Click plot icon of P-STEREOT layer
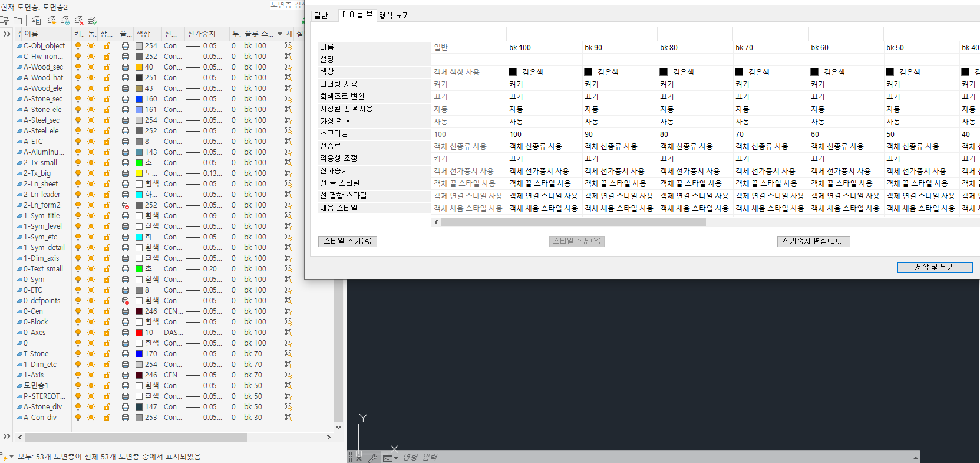The width and height of the screenshot is (980, 463). coord(126,396)
